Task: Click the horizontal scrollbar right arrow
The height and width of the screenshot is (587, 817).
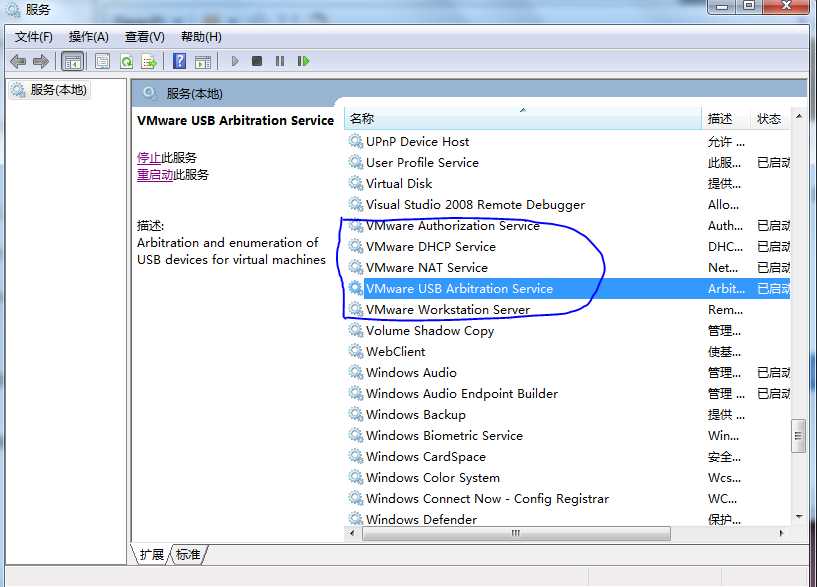Action: (781, 533)
